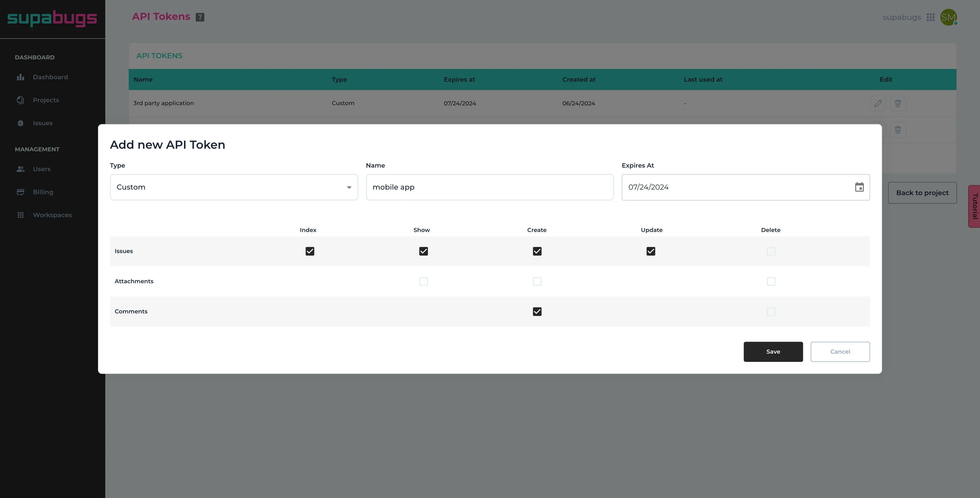Click the 06/24/2024 created date cell
This screenshot has width=980, height=498.
pos(578,104)
